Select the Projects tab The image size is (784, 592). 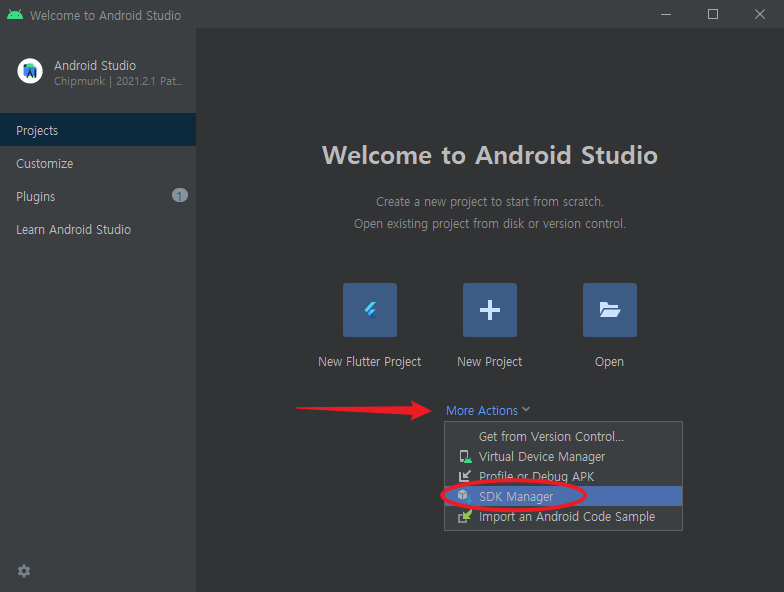98,130
